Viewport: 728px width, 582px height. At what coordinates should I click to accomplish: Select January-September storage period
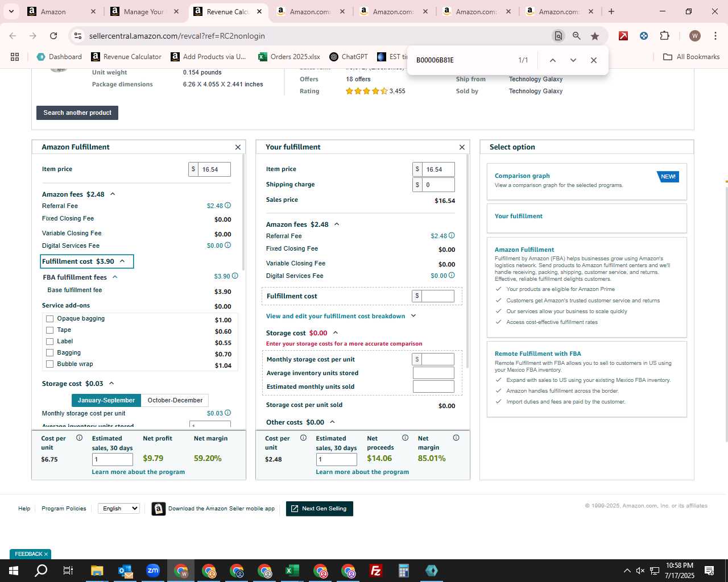click(x=106, y=400)
